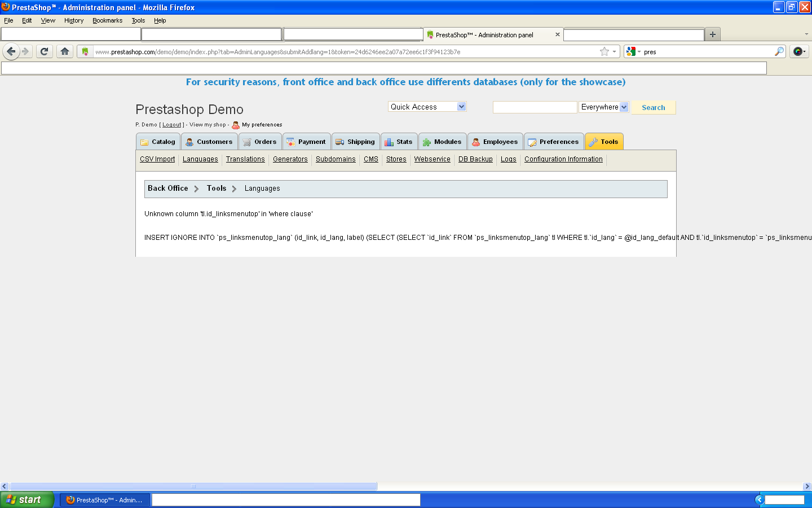Viewport: 812px width, 508px height.
Task: Open the Configuration Information link
Action: [x=563, y=159]
